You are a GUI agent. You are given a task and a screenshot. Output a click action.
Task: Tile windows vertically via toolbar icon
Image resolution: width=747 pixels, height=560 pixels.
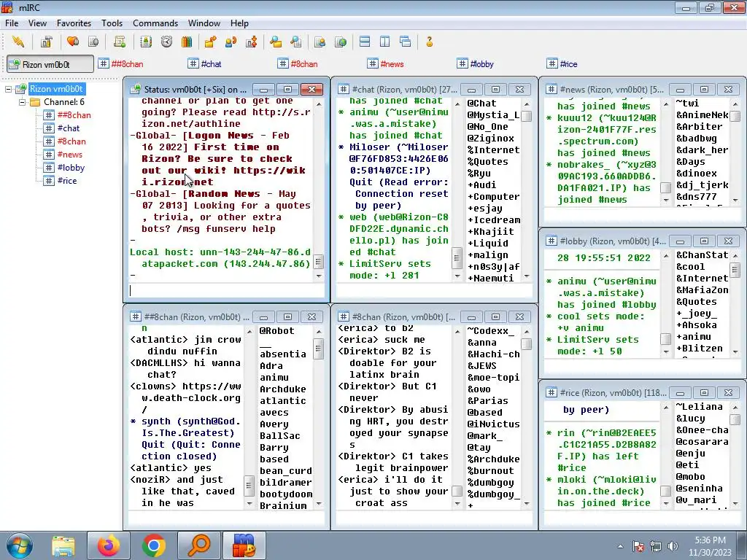coord(385,42)
